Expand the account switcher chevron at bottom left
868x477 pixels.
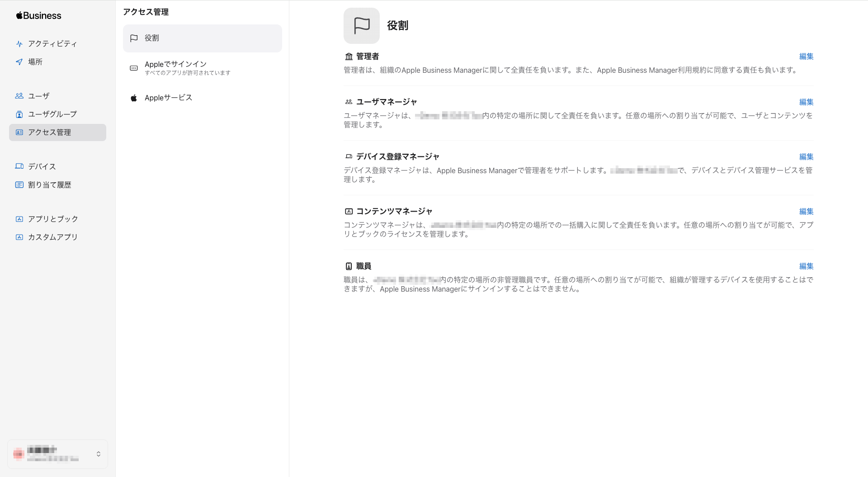(99, 454)
